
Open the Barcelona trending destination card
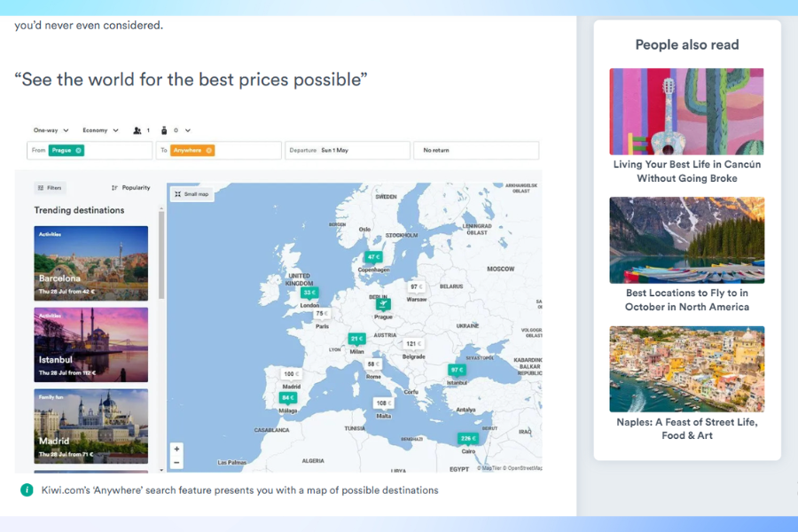point(91,263)
